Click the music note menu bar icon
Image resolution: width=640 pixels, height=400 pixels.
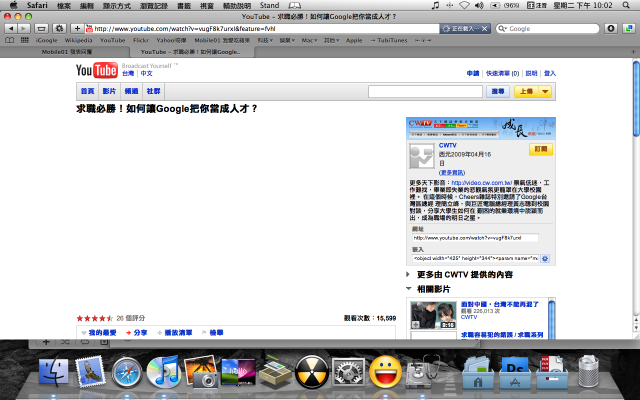(x=436, y=5)
